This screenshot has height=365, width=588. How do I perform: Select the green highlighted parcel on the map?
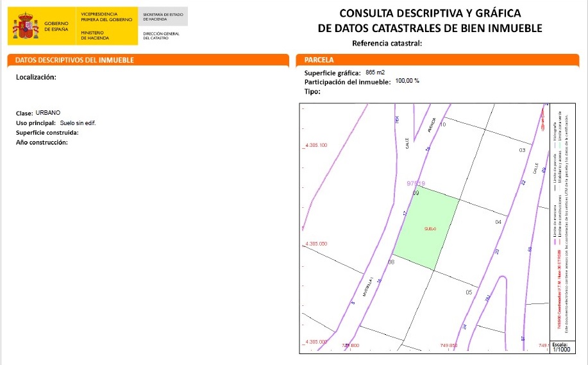click(426, 229)
